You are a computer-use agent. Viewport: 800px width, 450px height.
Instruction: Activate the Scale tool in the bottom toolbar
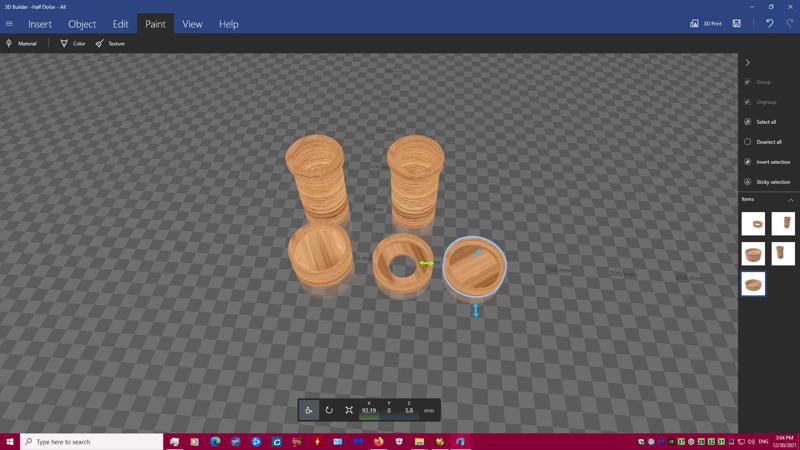(x=349, y=410)
